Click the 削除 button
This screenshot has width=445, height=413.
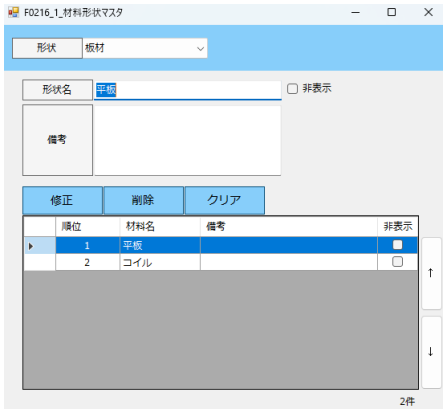pos(144,200)
